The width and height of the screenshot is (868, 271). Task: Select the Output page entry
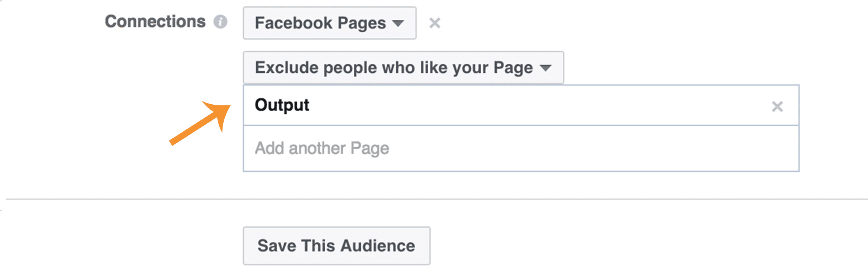click(x=521, y=105)
